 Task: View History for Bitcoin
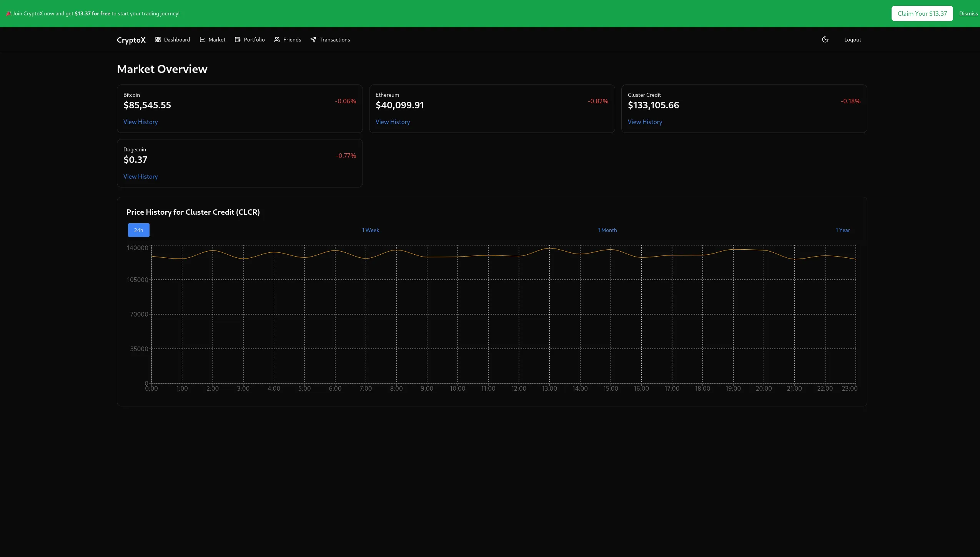[x=140, y=122]
